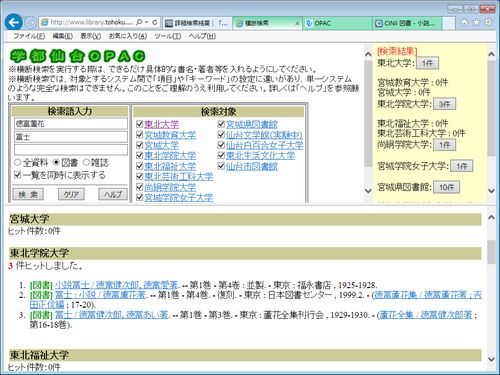Click the クリア button

(x=71, y=194)
